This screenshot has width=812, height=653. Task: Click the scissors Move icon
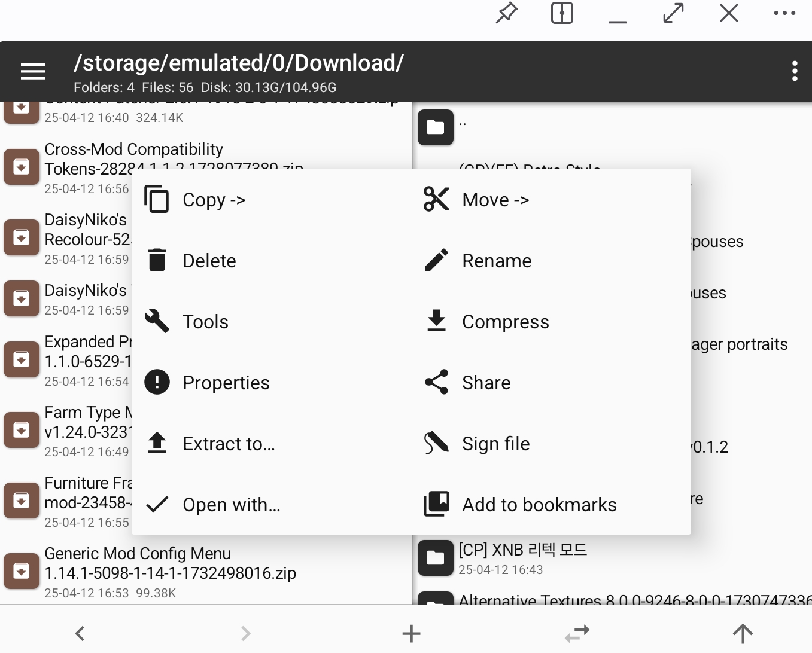436,199
